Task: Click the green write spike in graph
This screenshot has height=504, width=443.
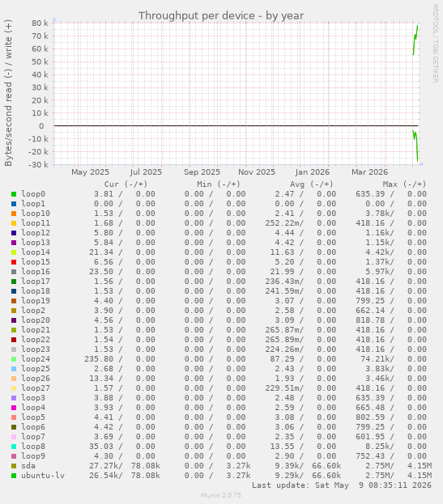Action: 415,39
